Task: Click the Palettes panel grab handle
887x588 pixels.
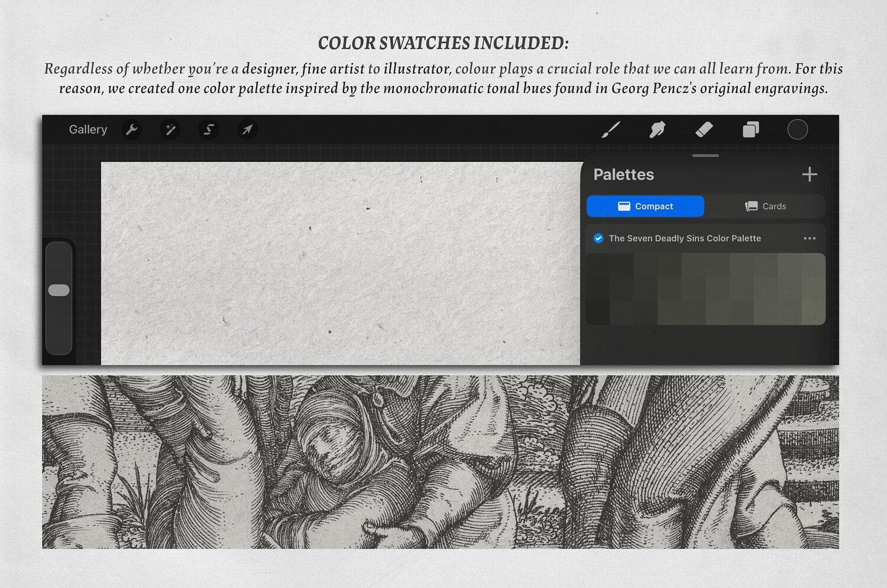Action: [x=705, y=155]
